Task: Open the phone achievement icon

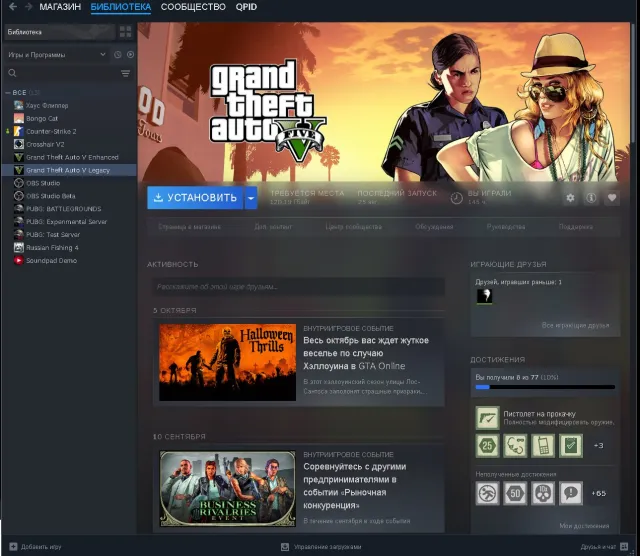Action: click(543, 445)
